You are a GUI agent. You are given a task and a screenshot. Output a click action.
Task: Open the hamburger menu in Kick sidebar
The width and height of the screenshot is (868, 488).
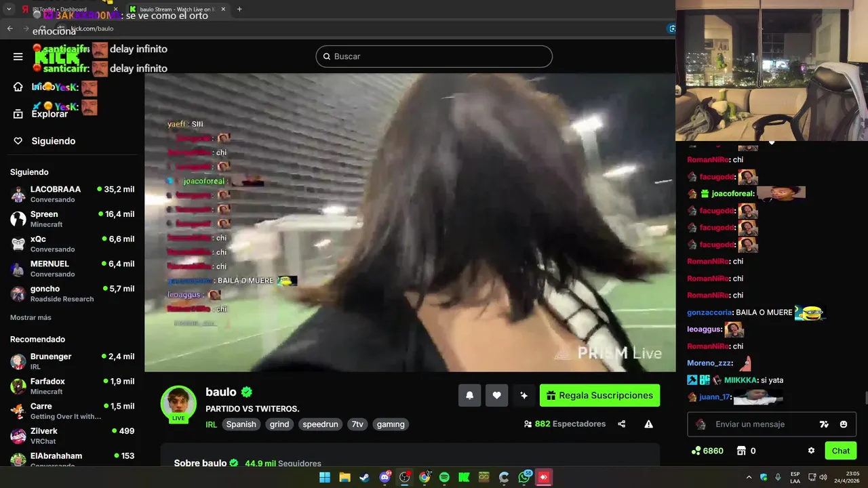(x=18, y=56)
